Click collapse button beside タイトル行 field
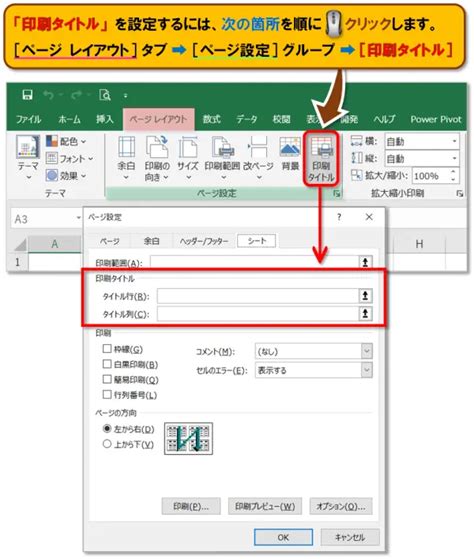This screenshot has width=474, height=559. tap(365, 296)
